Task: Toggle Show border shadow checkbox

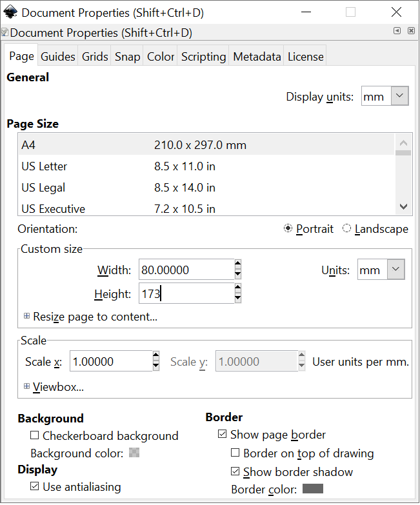Action: coord(235,471)
